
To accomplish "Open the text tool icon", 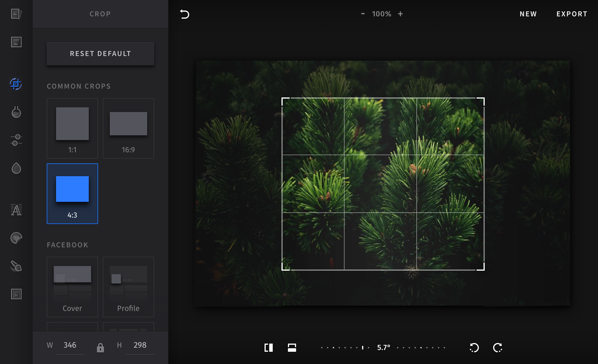I will pos(16,210).
